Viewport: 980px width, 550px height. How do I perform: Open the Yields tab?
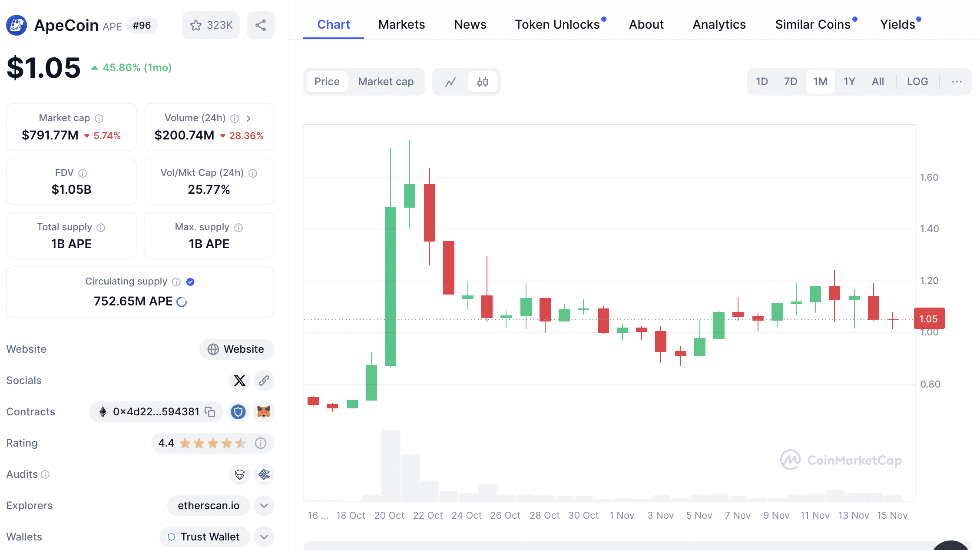(x=898, y=24)
